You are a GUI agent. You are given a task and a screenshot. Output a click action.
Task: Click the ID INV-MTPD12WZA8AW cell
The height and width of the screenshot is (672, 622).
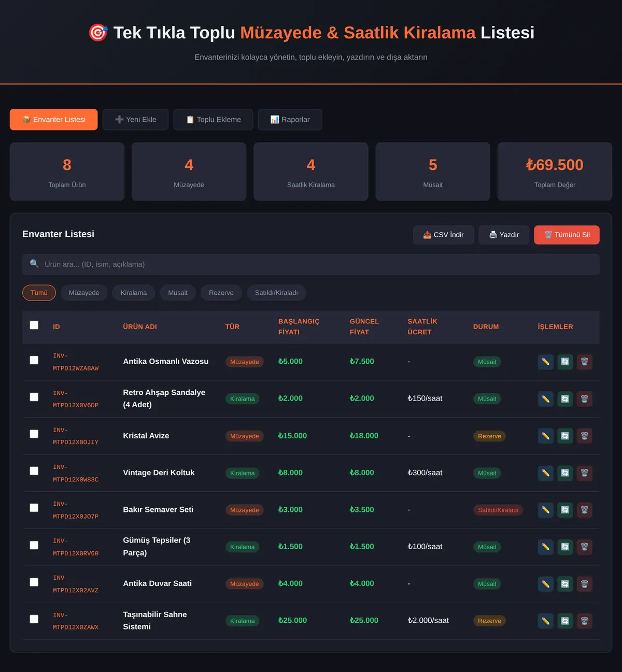click(x=76, y=362)
